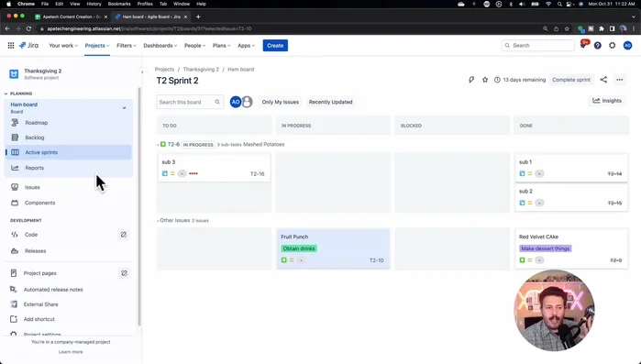
Task: Toggle Only My Issues quick filter
Action: tap(280, 102)
